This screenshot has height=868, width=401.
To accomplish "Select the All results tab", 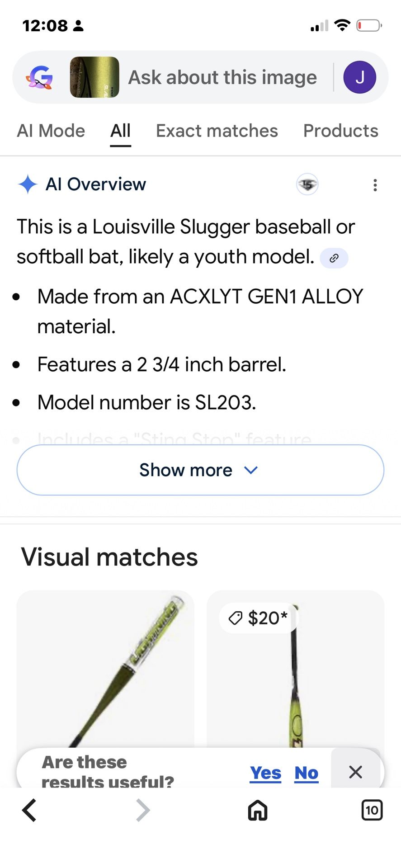I will tap(121, 131).
